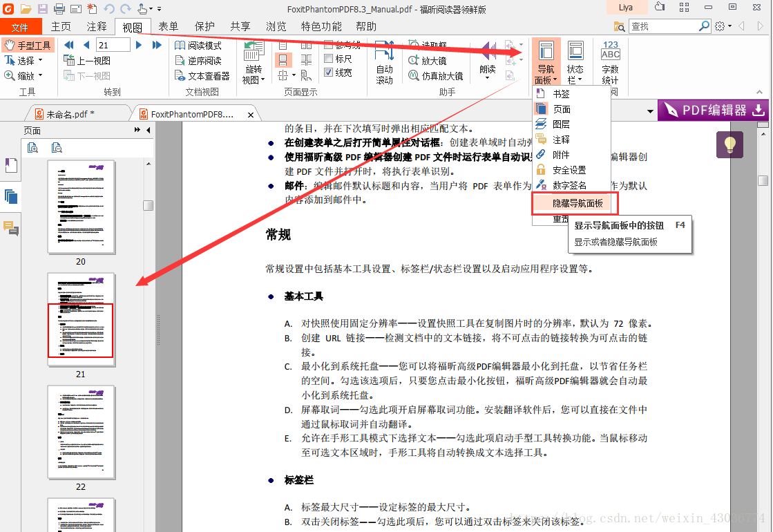773x532 pixels.
Task: Click the page number input field
Action: coord(113,45)
